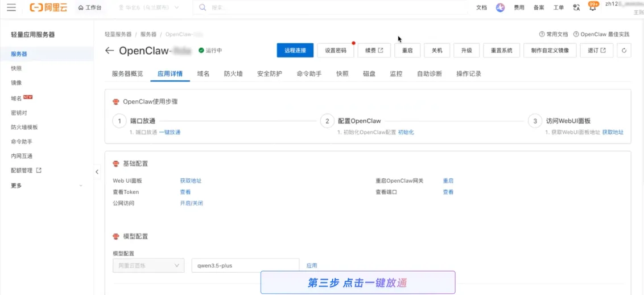
Task: Click 重启 next to 重启OpenClaw网关
Action: pos(448,181)
